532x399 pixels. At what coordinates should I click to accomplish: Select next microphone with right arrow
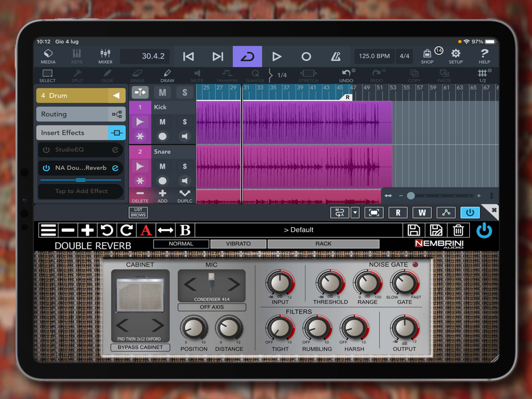point(234,284)
